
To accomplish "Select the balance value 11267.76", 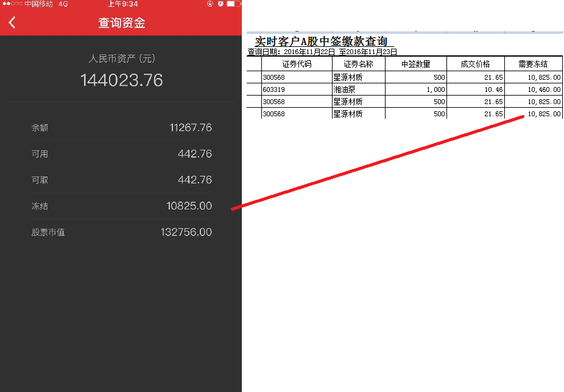I will 191,128.
